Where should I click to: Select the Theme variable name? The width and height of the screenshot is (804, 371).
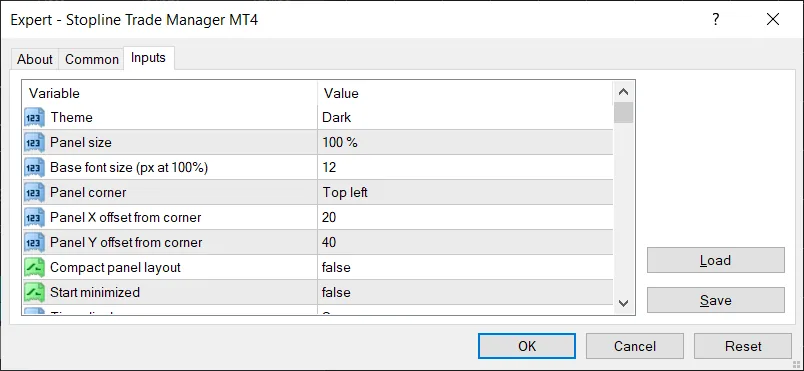click(x=71, y=118)
